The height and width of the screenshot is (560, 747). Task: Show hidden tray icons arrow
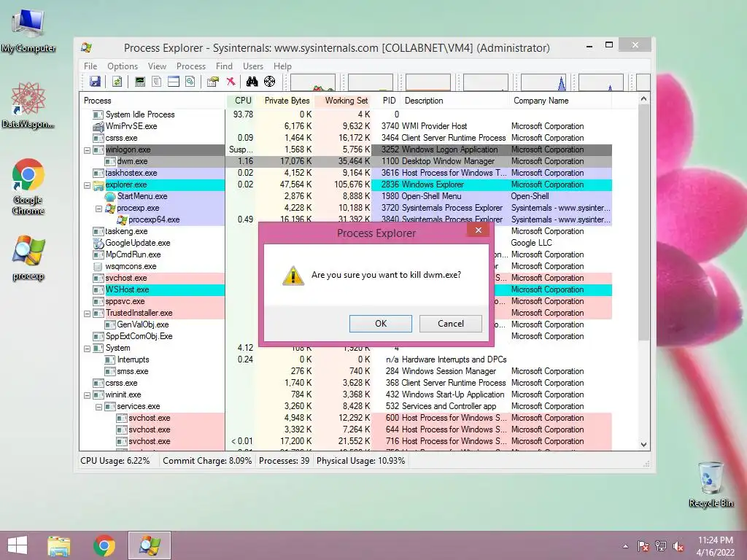(625, 546)
